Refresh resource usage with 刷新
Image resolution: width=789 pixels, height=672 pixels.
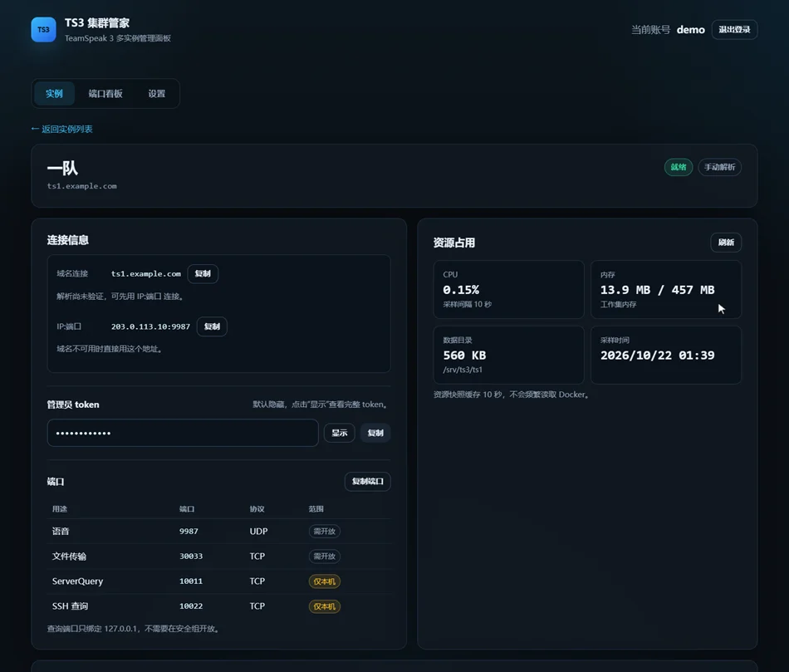[726, 243]
